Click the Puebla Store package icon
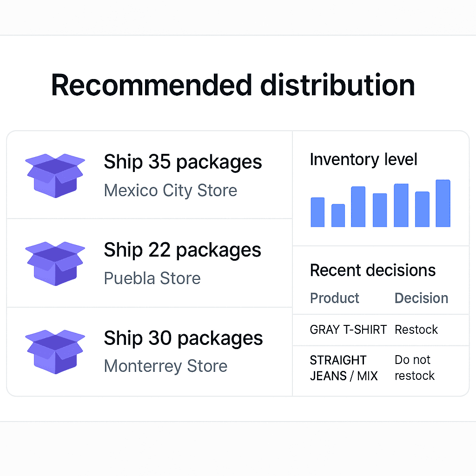Image resolution: width=476 pixels, height=476 pixels. [55, 264]
